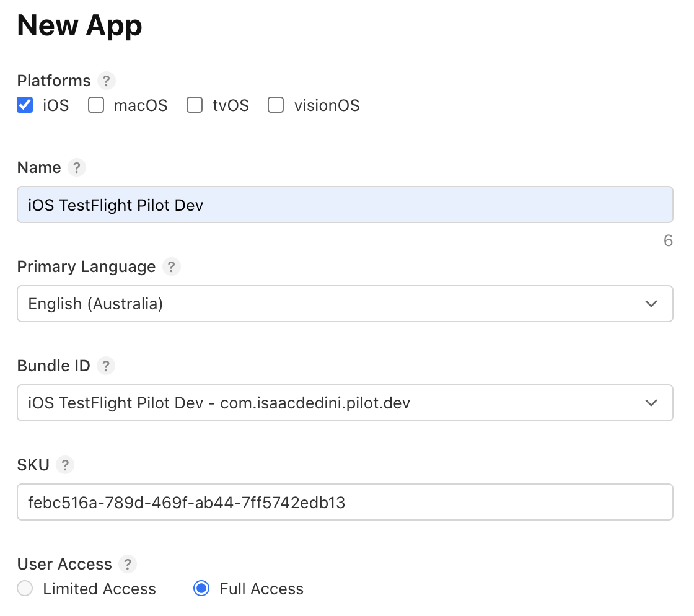Open the User Access help icon
The height and width of the screenshot is (616, 694).
pyautogui.click(x=128, y=565)
